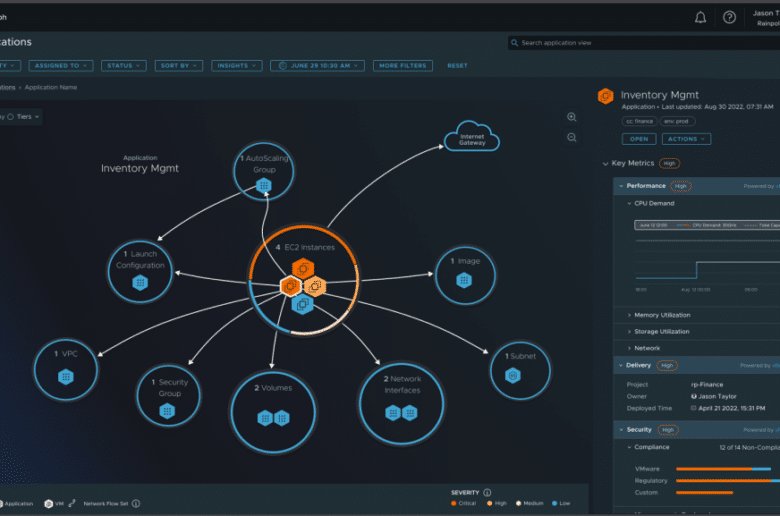Zoom out on the topology map

tap(572, 137)
